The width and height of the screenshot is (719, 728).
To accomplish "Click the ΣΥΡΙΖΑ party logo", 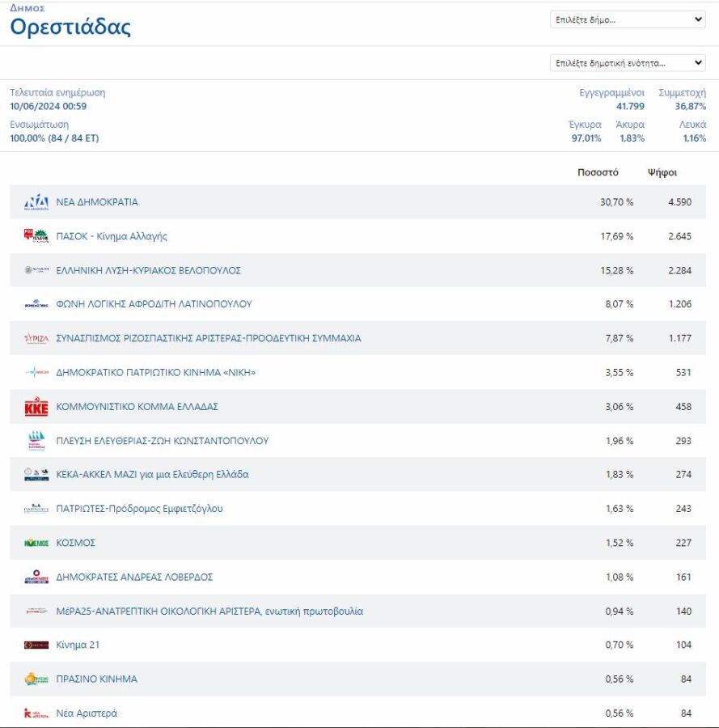I will pyautogui.click(x=36, y=339).
